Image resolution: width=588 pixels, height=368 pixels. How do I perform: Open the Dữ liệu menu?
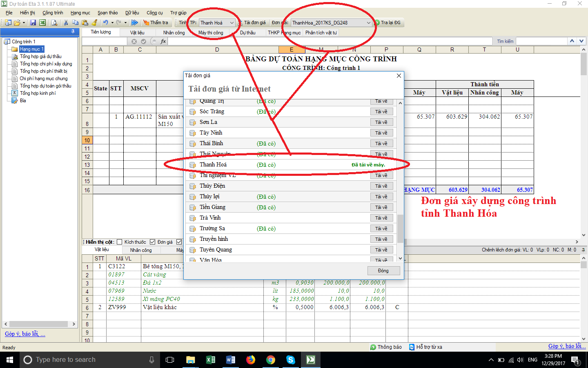(132, 13)
